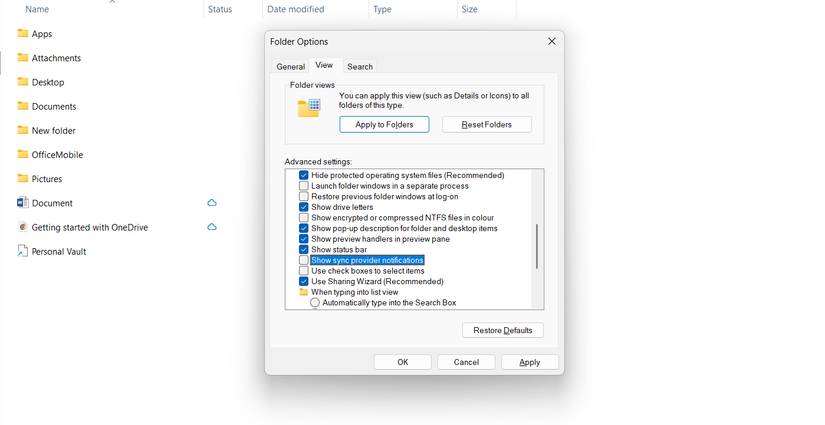Screen dimensions: 825x425
Task: Select the 'Desktop' folder name
Action: [x=48, y=82]
